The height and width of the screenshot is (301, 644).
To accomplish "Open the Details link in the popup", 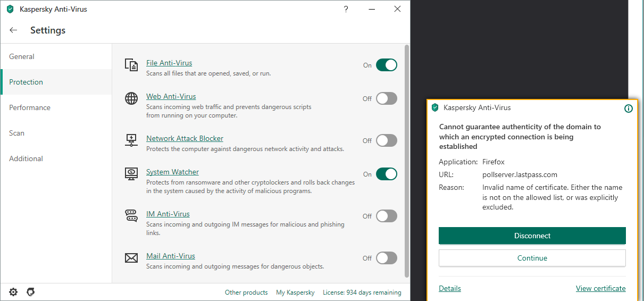I will pos(450,288).
